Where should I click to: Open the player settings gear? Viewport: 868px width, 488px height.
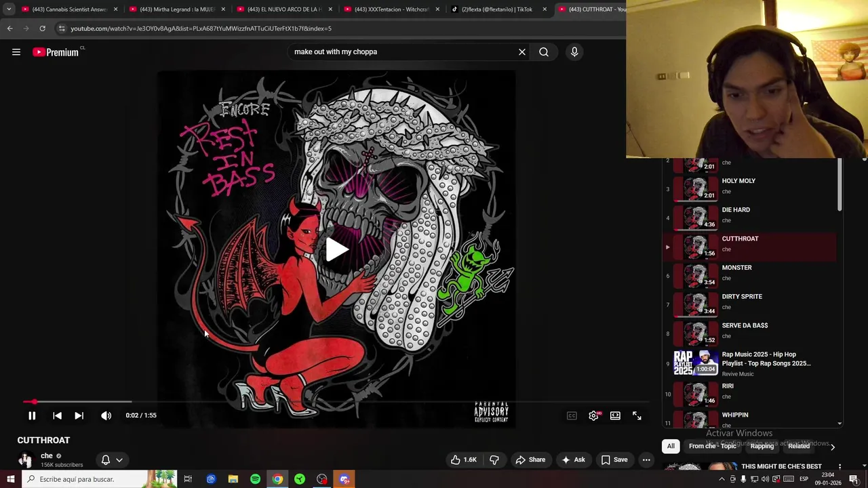(x=593, y=415)
